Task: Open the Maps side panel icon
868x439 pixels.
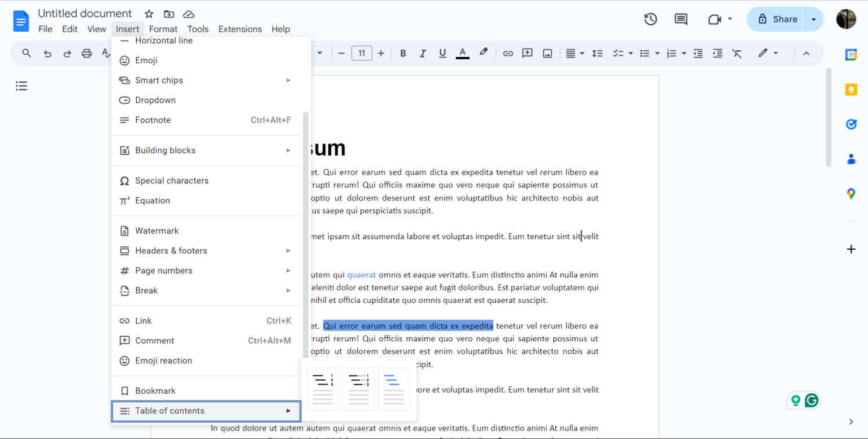Action: pyautogui.click(x=851, y=194)
